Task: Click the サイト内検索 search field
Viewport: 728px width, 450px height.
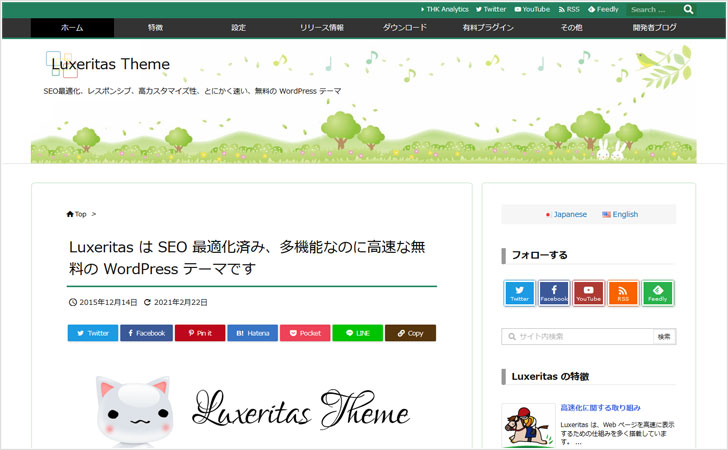Action: (x=577, y=337)
